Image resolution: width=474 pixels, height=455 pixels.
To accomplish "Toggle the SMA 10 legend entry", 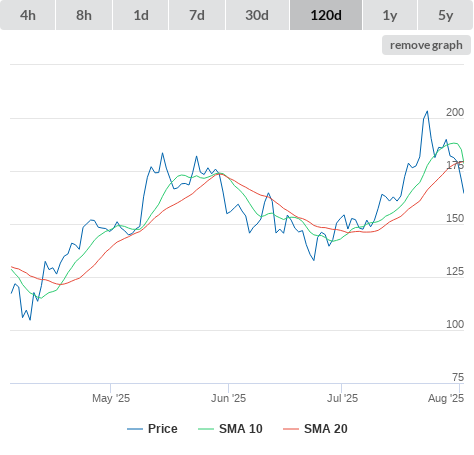I will tap(230, 429).
